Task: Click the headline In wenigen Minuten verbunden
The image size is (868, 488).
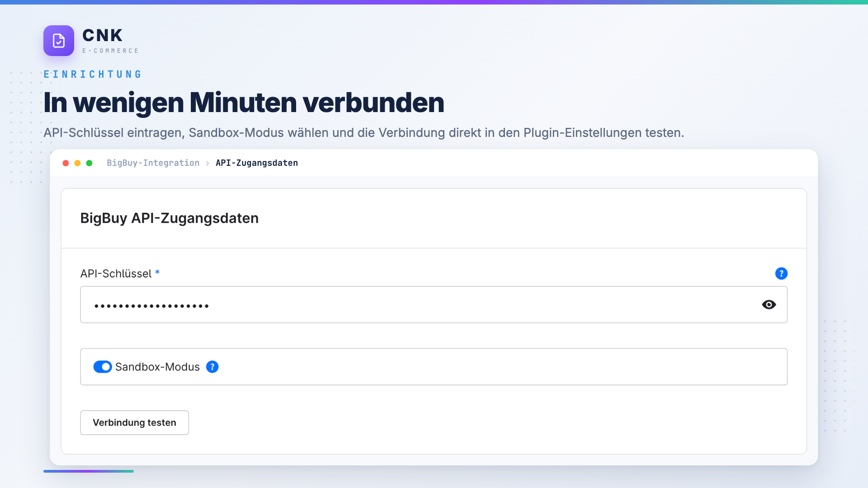Action: (244, 103)
